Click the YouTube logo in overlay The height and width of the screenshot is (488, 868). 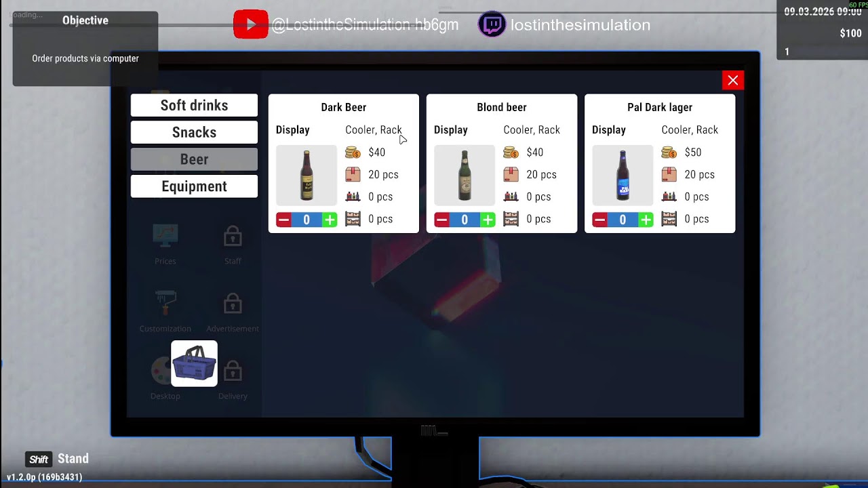click(x=251, y=25)
